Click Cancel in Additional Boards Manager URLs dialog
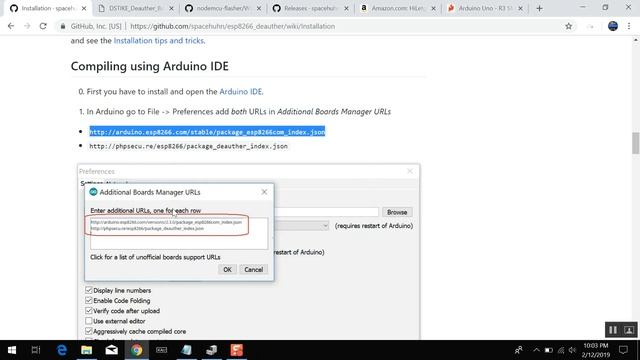Viewport: 640px width, 360px height. pyautogui.click(x=253, y=269)
